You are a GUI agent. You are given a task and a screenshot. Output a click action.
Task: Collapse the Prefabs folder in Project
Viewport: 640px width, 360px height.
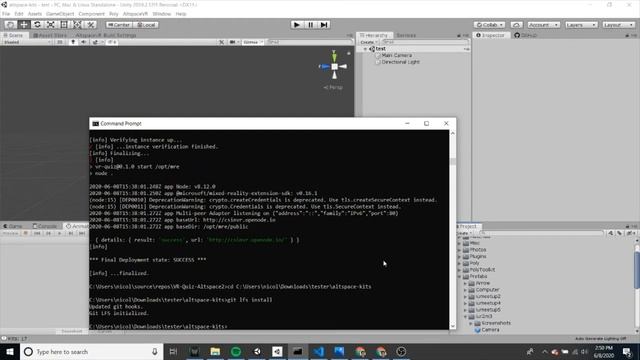(460, 276)
